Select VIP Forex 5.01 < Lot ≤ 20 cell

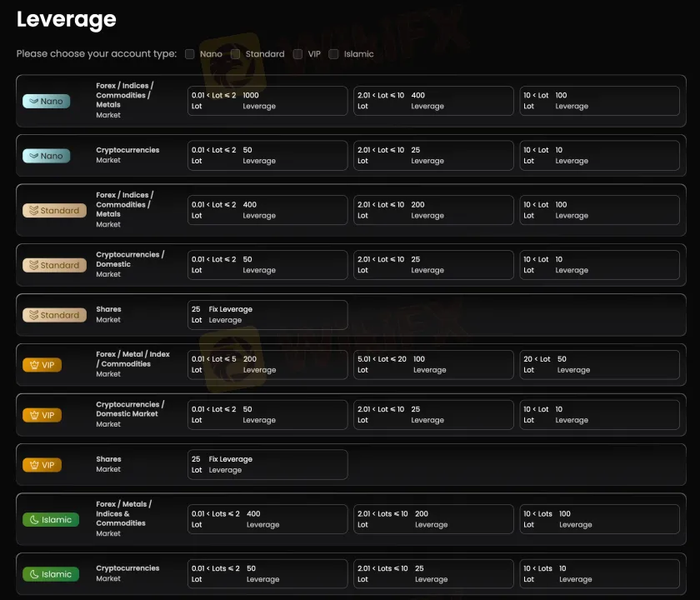433,365
